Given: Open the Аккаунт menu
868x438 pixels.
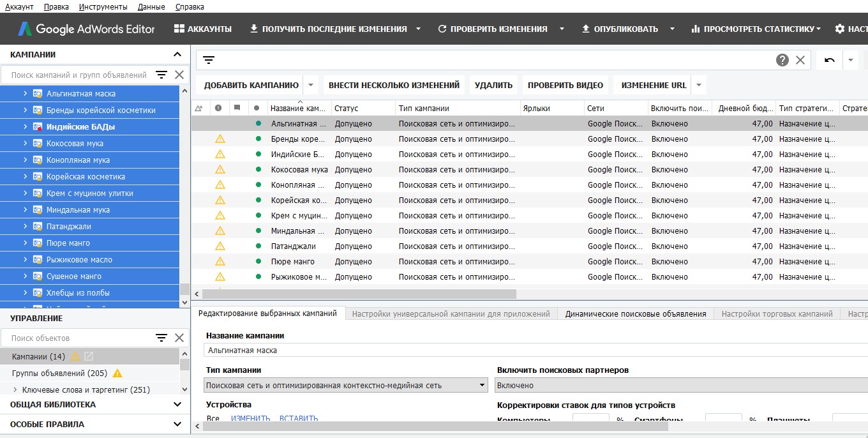Looking at the screenshot, I should click(19, 7).
